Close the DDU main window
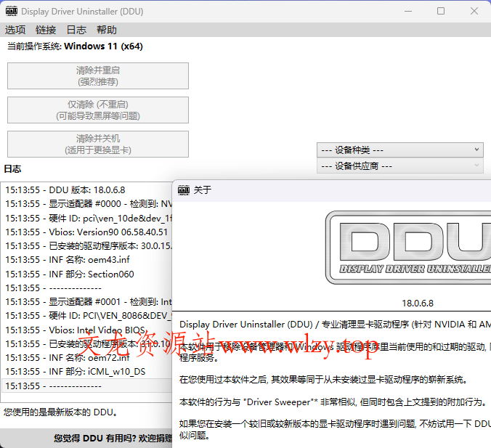The width and height of the screenshot is (491, 448). pos(474,12)
